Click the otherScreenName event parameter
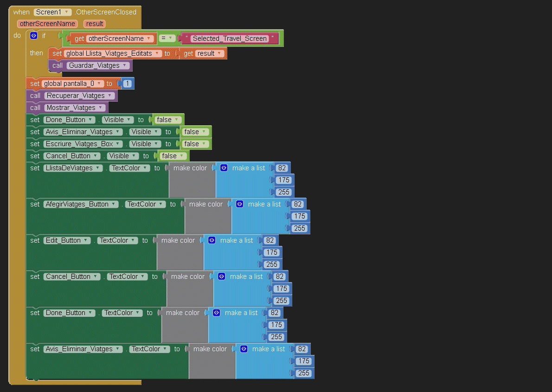 pos(47,24)
